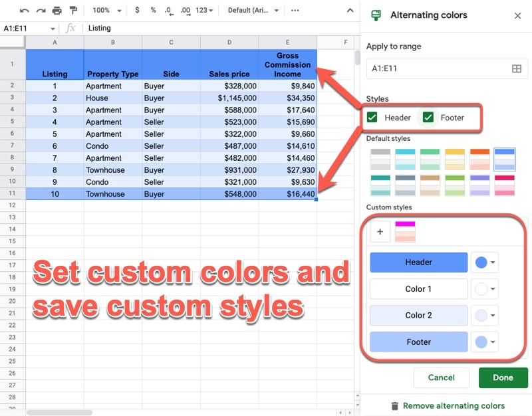This screenshot has width=532, height=416.
Task: Select the orange default style swatch
Action: tap(479, 159)
